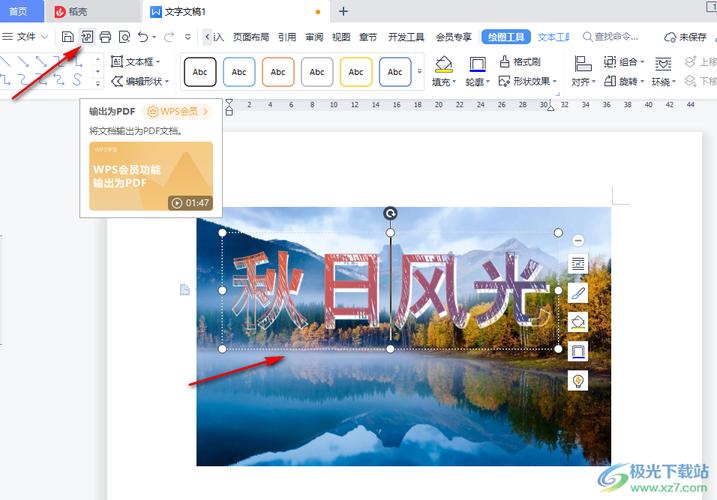717x500 pixels.
Task: Collapse the floating toolbar with minus icon
Action: click(578, 240)
